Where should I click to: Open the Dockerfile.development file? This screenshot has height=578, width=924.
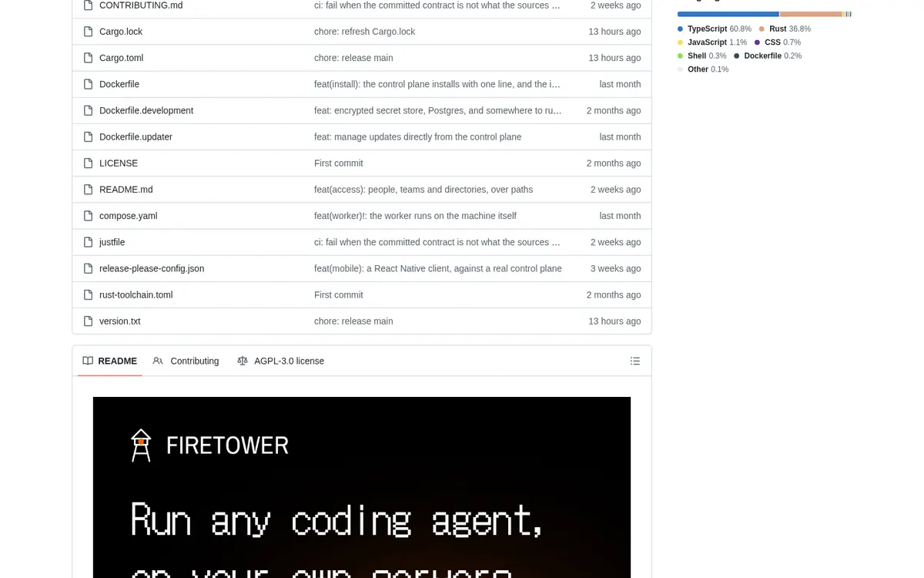146,110
